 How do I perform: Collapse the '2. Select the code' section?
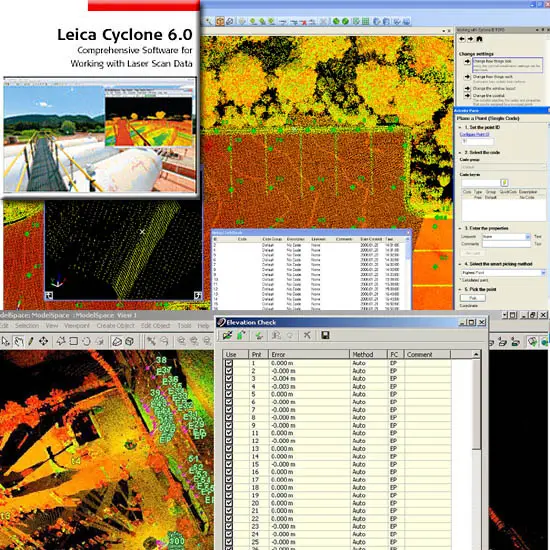pyautogui.click(x=460, y=153)
